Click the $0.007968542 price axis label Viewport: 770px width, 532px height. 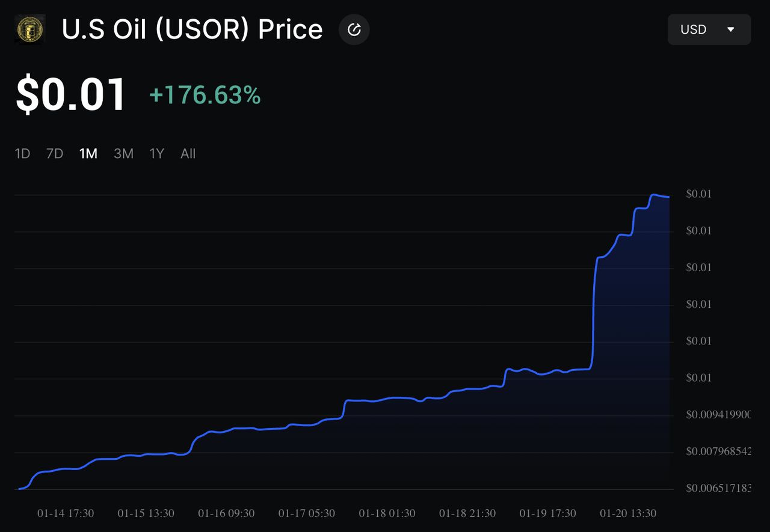718,451
